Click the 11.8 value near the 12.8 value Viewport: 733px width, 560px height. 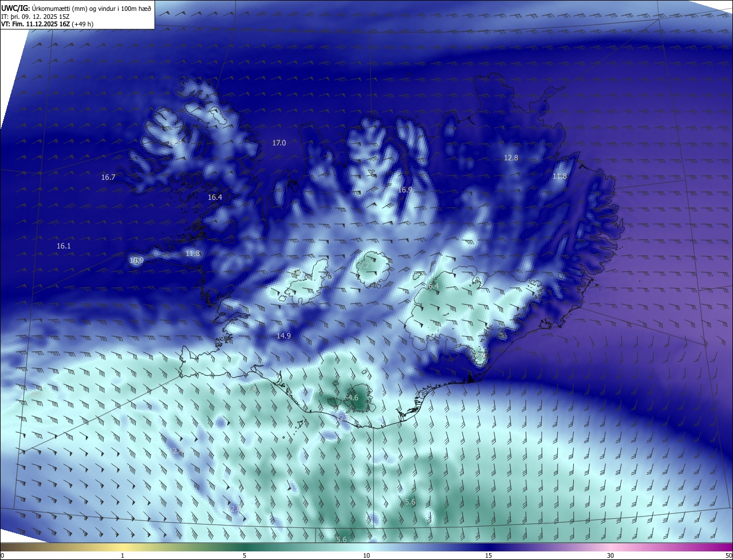point(559,176)
